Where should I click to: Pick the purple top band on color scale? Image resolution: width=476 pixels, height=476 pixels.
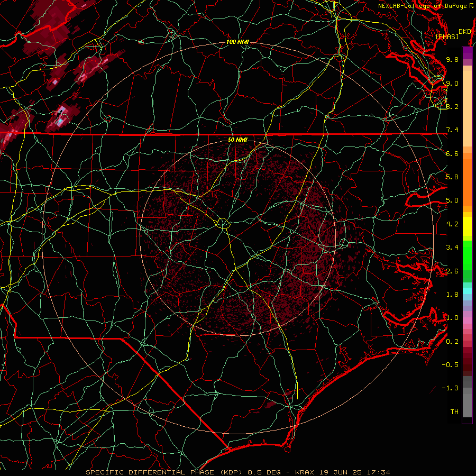[467, 53]
